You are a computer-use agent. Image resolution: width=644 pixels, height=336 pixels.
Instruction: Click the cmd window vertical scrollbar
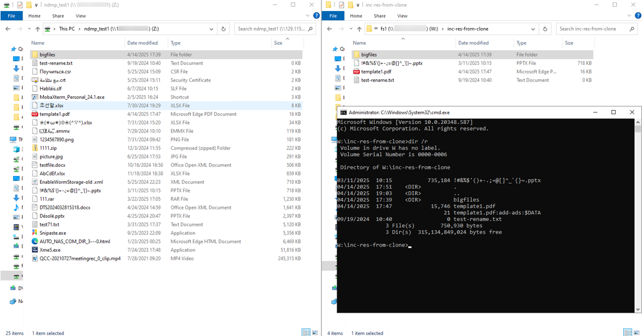tap(638, 215)
